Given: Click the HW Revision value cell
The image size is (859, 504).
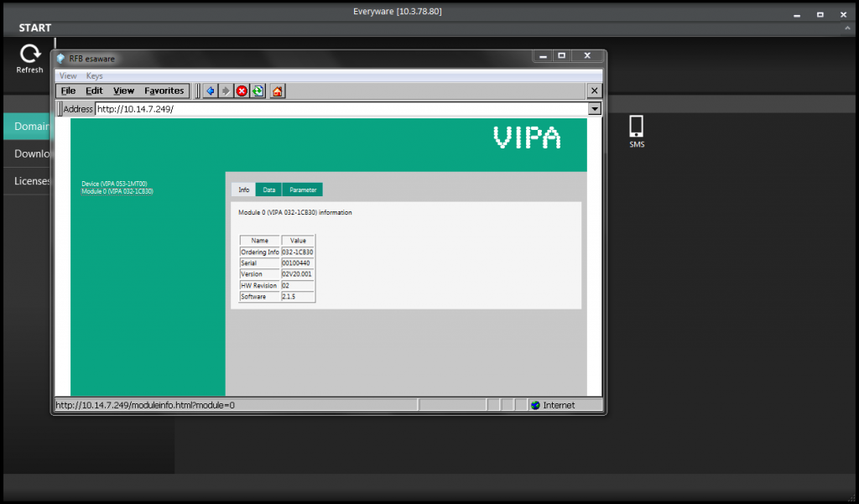Looking at the screenshot, I should (x=298, y=285).
